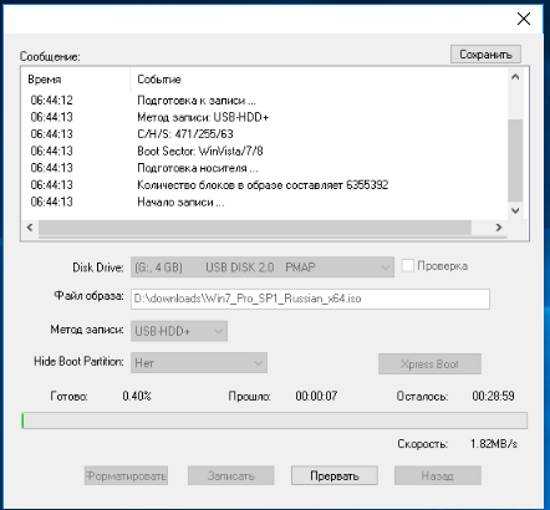Abort writing with the Прервать button
550x510 pixels.
tap(334, 476)
